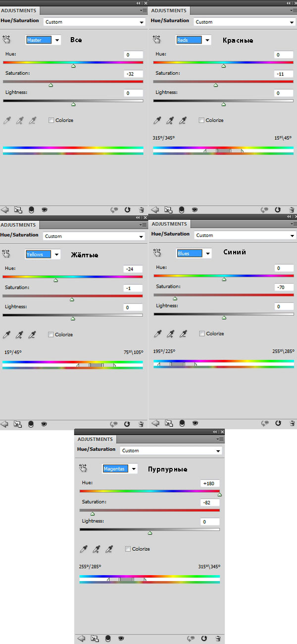The height and width of the screenshot is (644, 297).
Task: Click expanded view icon in Magentas panel
Action: [x=95, y=638]
